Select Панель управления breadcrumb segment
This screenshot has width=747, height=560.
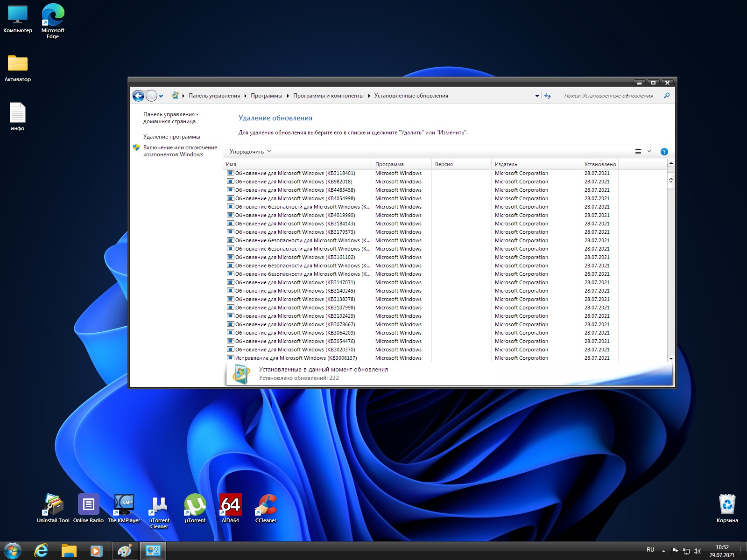pos(214,96)
